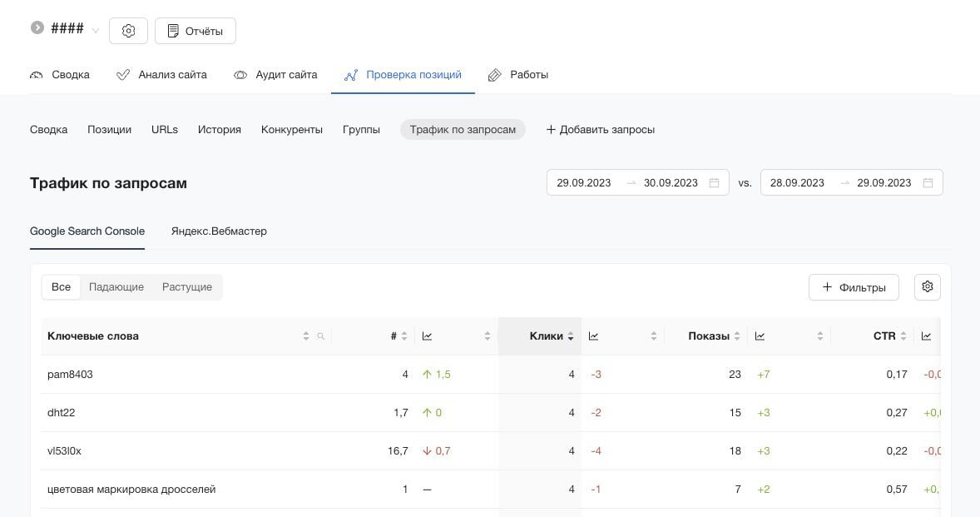Viewport: 980px width, 517px height.
Task: Click the round arrow icon before project name
Action: [x=37, y=27]
